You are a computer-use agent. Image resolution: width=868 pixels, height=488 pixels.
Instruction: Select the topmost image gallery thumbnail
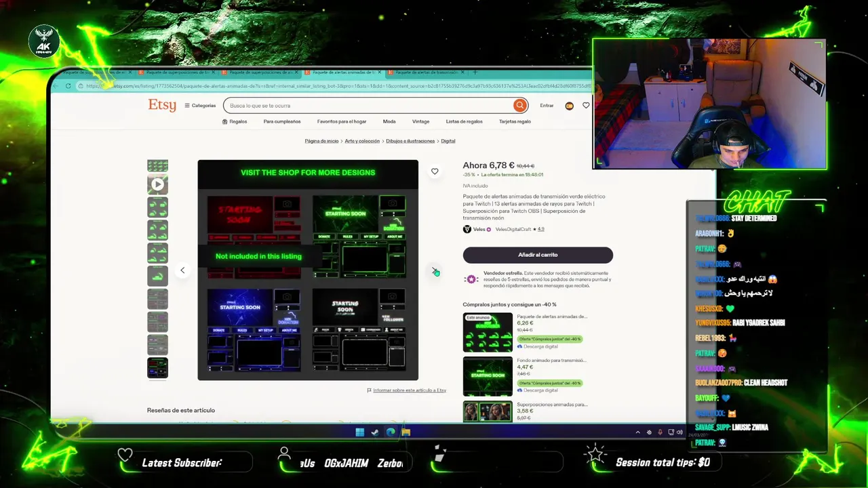tap(157, 166)
